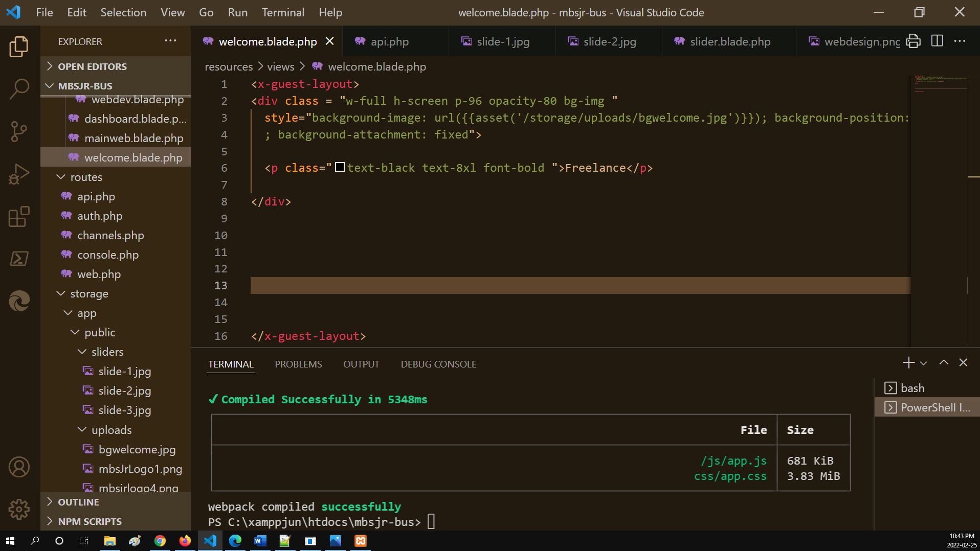Open Firefox from the taskbar
Image resolution: width=980 pixels, height=551 pixels.
pos(185,541)
